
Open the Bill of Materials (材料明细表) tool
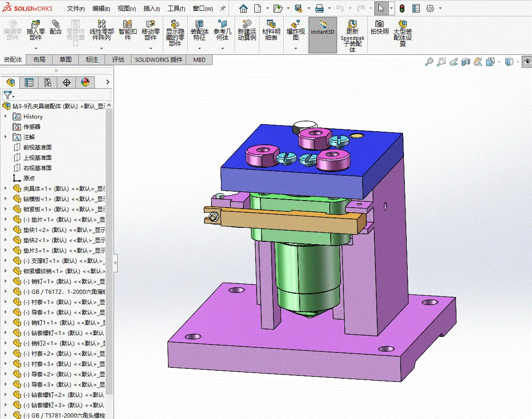coord(271,30)
